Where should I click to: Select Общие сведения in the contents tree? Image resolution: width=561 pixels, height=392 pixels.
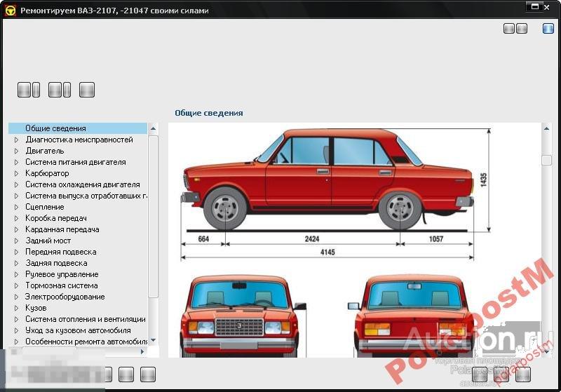click(x=55, y=128)
